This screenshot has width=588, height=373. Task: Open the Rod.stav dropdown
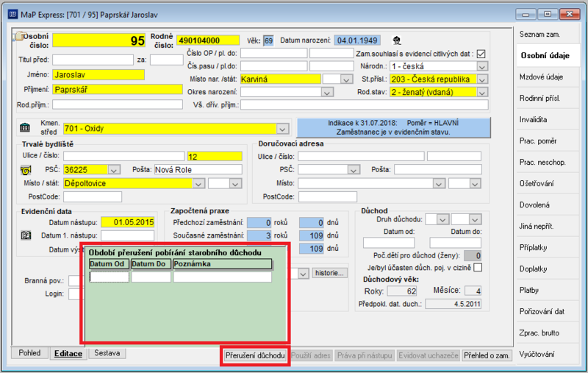(482, 92)
